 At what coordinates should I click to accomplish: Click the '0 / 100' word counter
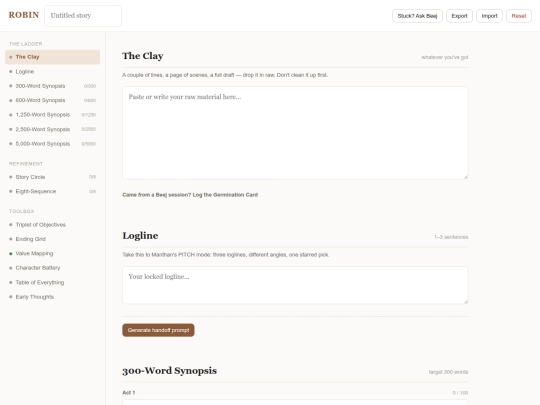pyautogui.click(x=460, y=393)
